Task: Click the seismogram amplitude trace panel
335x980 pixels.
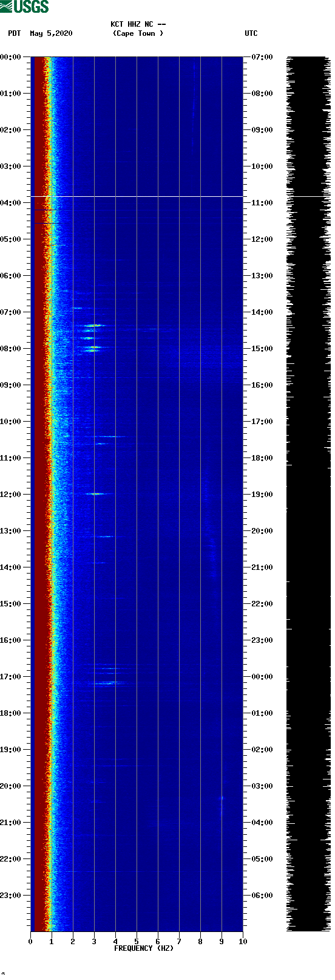Action: (308, 494)
